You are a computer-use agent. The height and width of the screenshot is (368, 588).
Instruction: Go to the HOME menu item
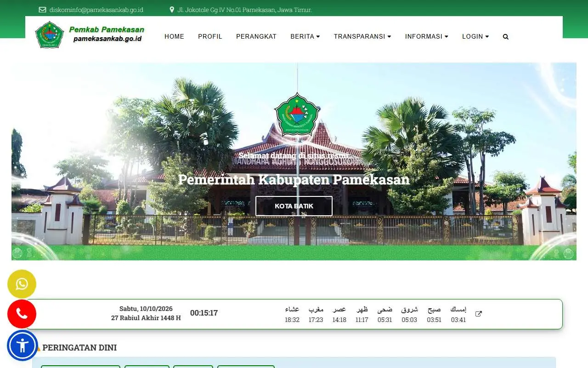pos(175,36)
